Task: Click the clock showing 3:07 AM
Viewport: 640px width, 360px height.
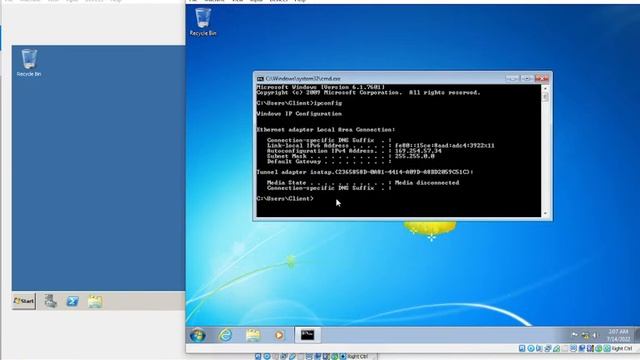Action: click(x=618, y=335)
